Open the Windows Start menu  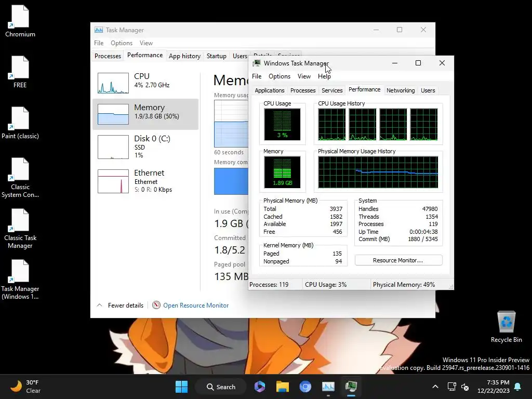point(181,387)
